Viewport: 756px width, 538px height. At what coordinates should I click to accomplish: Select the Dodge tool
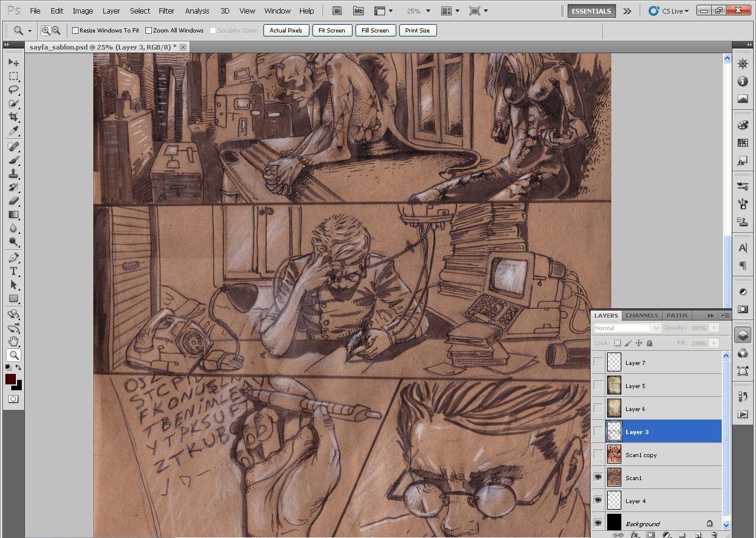[14, 242]
